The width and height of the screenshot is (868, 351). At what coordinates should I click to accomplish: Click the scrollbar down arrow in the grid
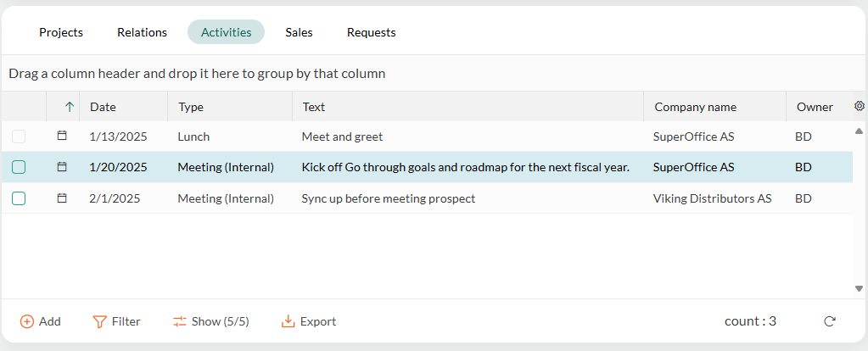[x=860, y=288]
